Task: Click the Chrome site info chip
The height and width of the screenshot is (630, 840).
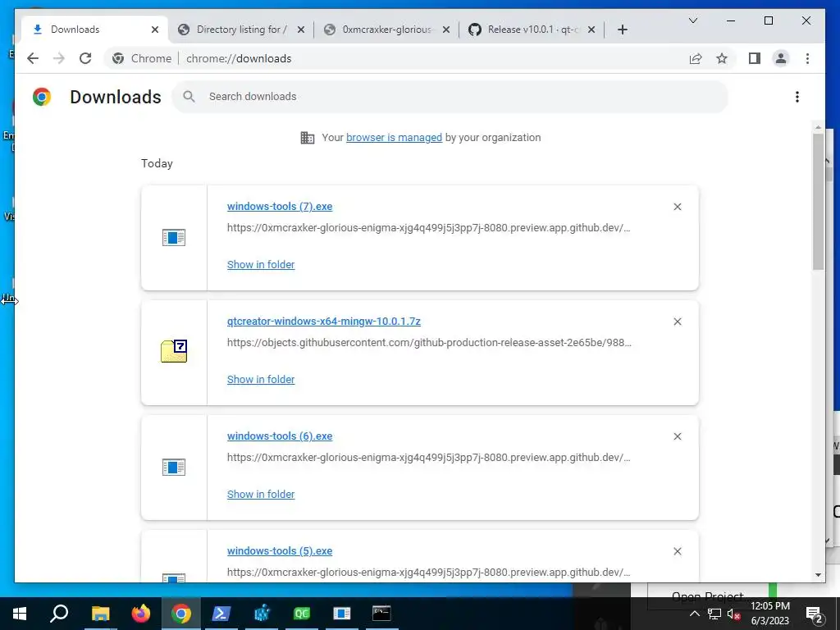Action: tap(143, 58)
